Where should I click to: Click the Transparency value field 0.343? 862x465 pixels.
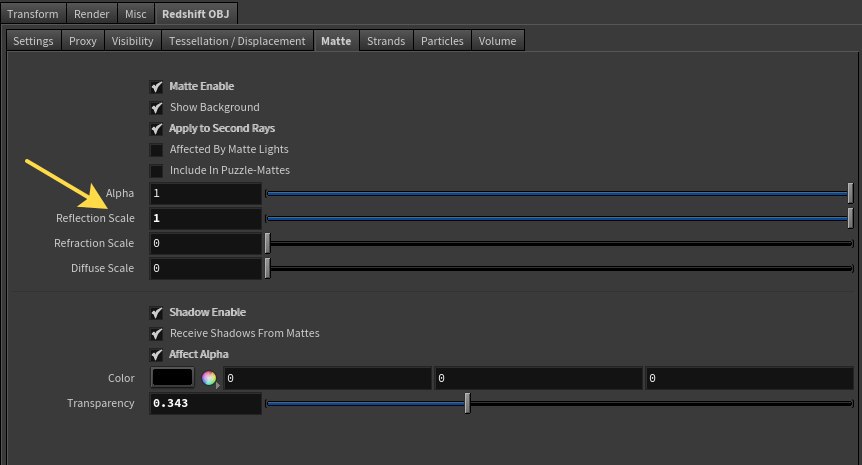(206, 403)
